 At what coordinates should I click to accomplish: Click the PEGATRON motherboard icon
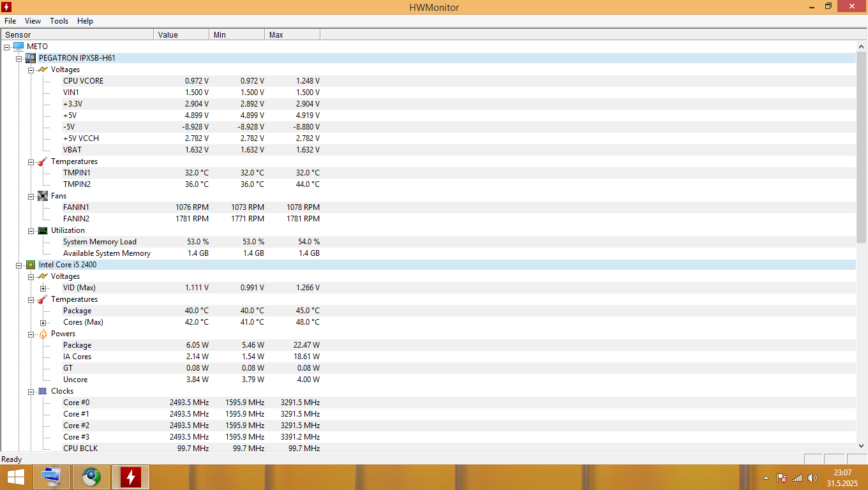click(x=30, y=58)
